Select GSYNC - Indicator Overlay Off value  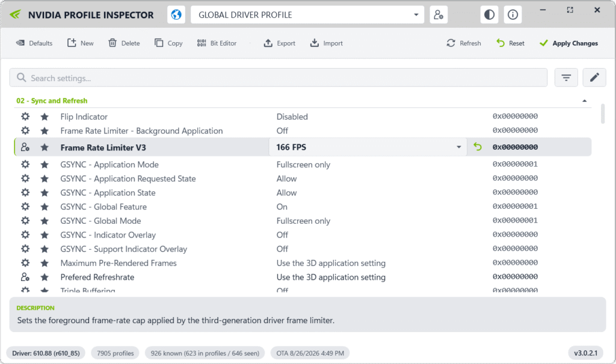[x=282, y=235]
